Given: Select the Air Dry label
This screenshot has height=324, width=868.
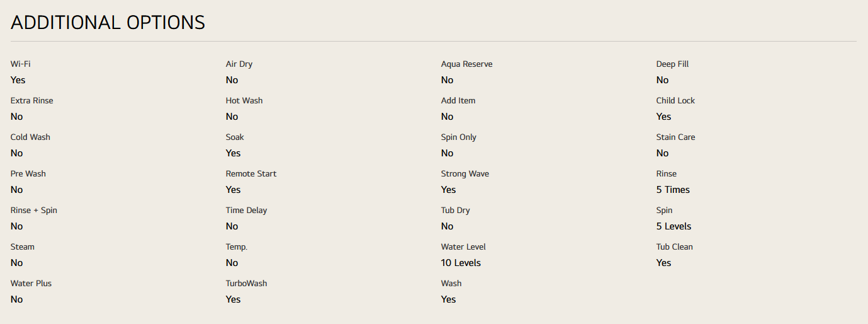Looking at the screenshot, I should click(239, 64).
